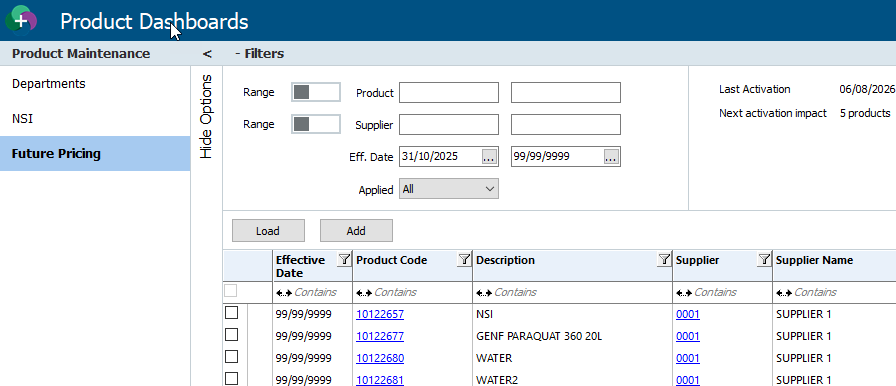Image resolution: width=896 pixels, height=386 pixels.
Task: Click the Load button
Action: (268, 231)
